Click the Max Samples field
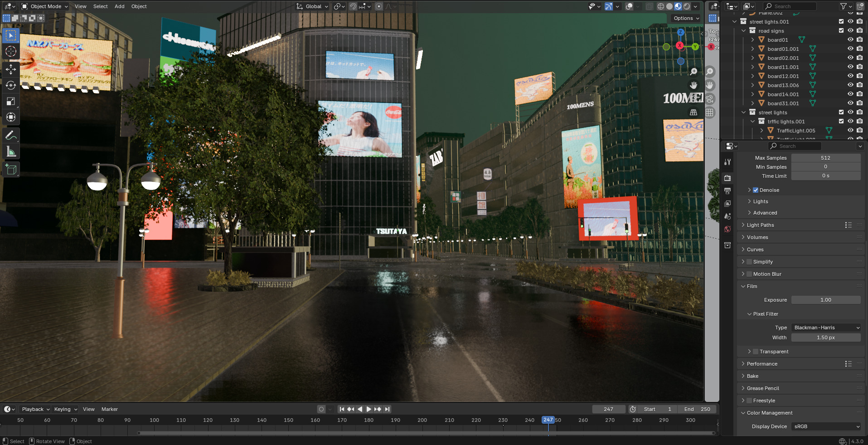868x445 pixels. (826, 158)
